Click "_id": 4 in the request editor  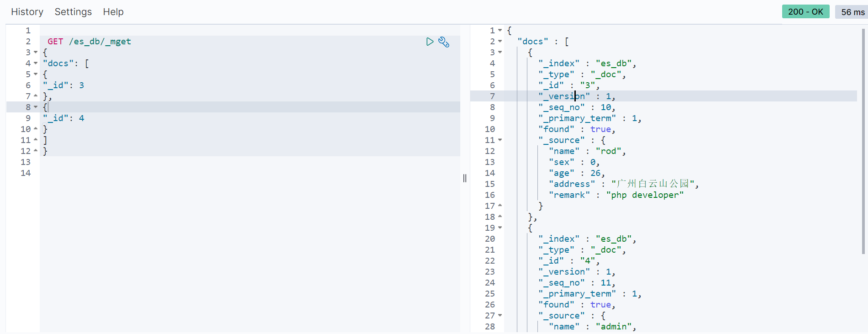(x=63, y=118)
